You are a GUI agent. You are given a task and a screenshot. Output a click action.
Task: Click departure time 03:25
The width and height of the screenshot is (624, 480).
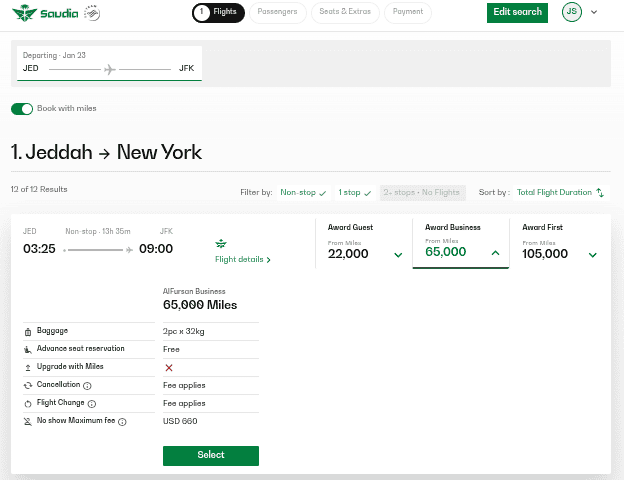[39, 249]
